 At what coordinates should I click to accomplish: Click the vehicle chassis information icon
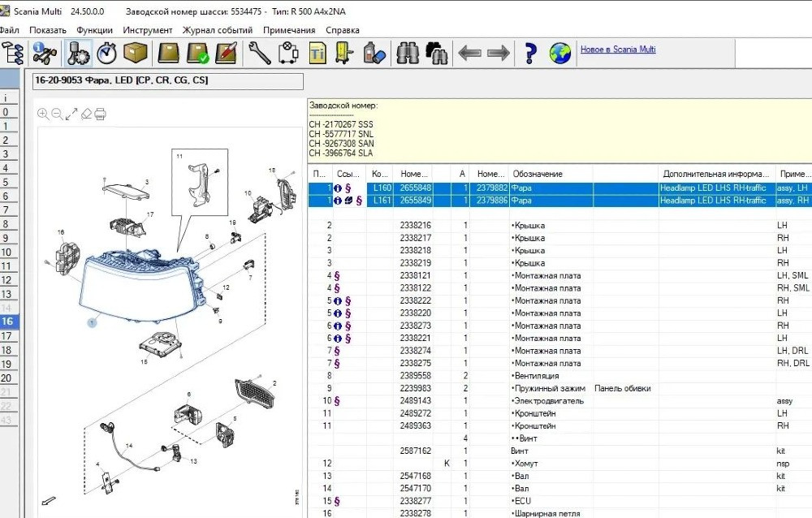click(x=45, y=53)
